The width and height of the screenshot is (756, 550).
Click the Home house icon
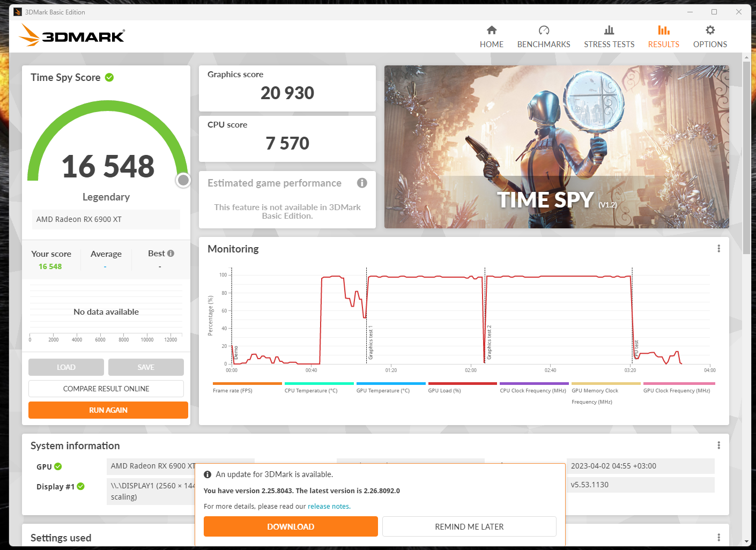[x=492, y=30]
